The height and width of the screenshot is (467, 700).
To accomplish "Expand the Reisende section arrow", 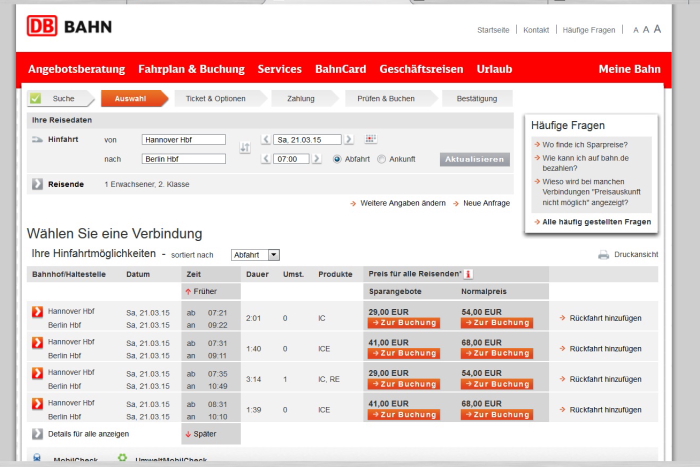I will point(37,184).
